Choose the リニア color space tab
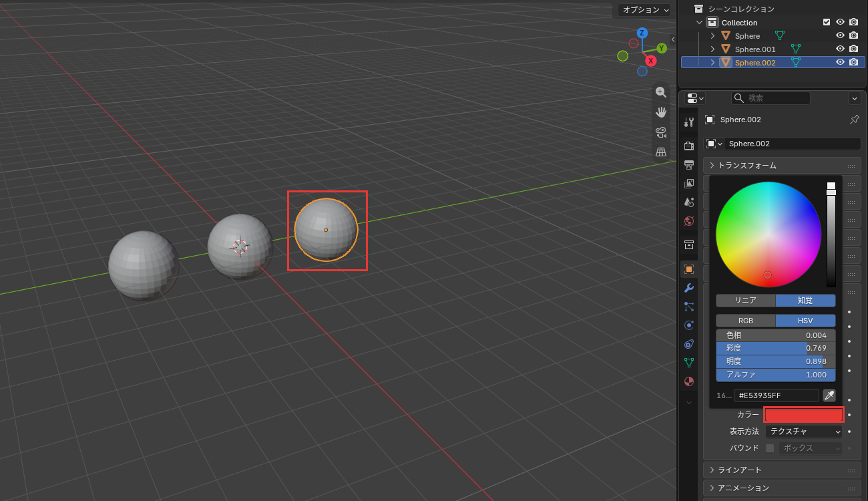868x501 pixels. (x=746, y=301)
